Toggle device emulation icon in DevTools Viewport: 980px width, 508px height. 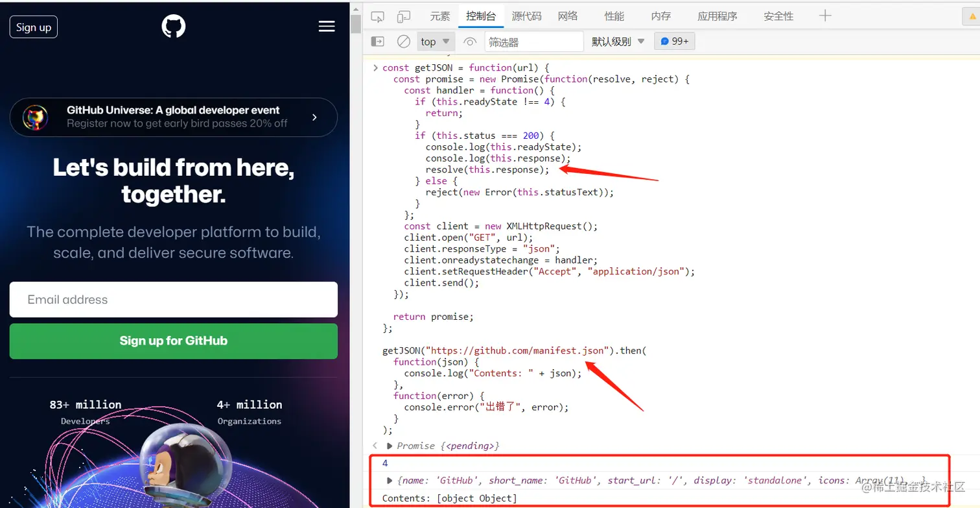(404, 16)
